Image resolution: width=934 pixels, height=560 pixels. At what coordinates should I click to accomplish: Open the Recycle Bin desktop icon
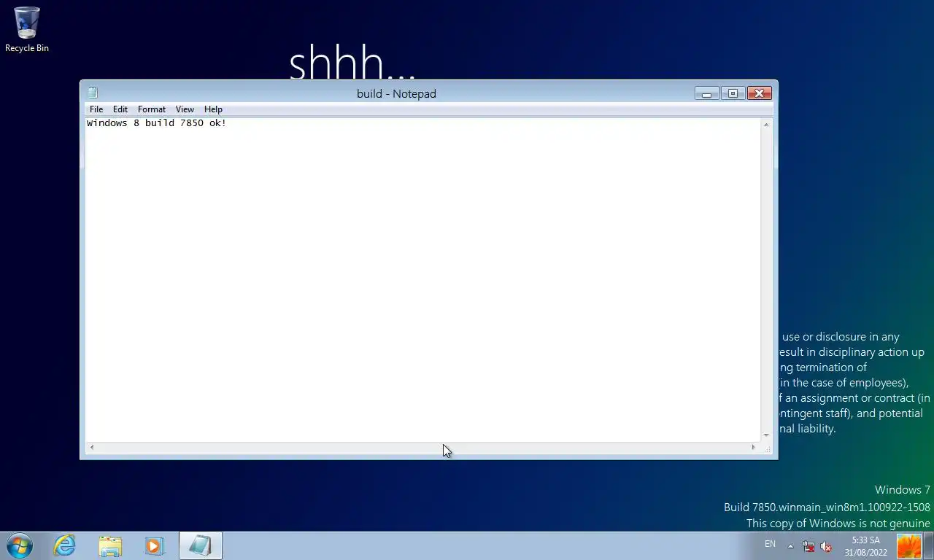(27, 30)
